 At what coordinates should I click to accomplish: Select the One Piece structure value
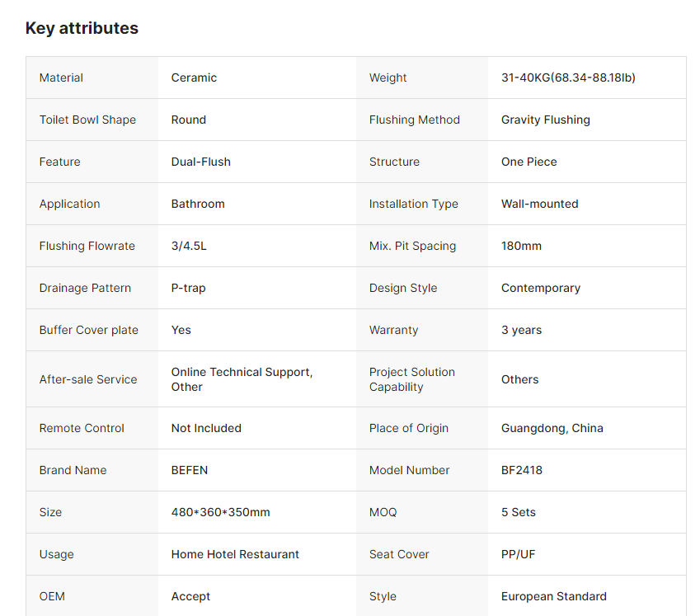529,162
